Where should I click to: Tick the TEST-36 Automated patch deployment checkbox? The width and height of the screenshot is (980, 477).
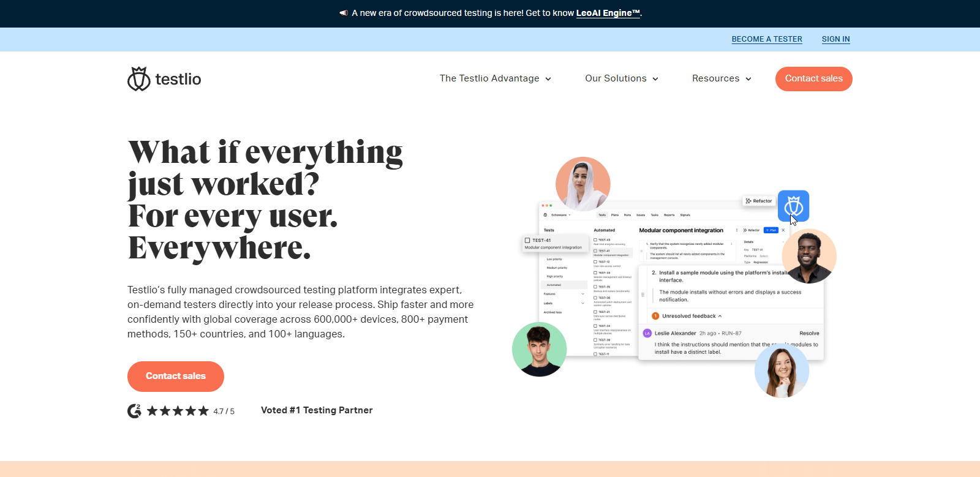[x=595, y=298]
